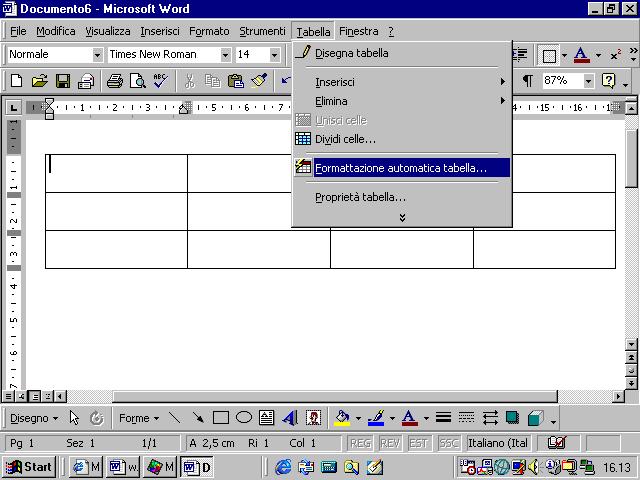
Task: Send document by e-mail icon
Action: (86, 81)
